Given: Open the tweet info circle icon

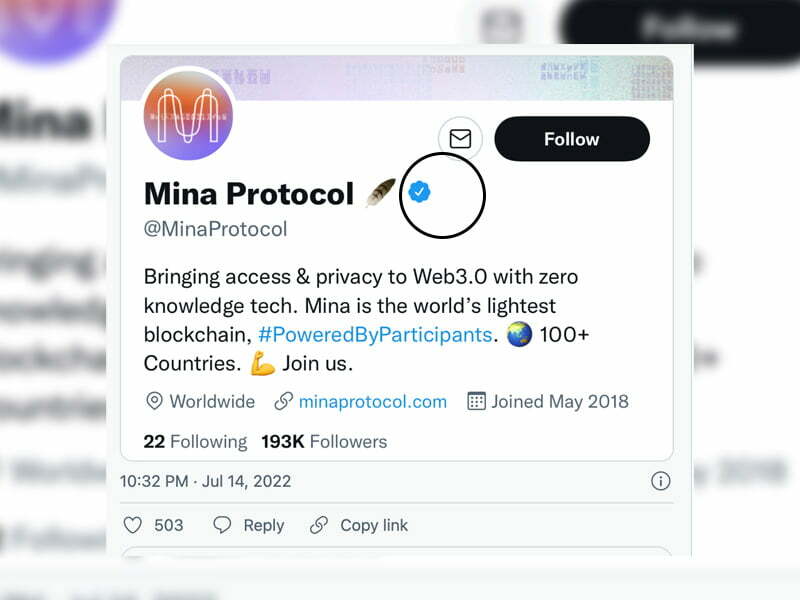Looking at the screenshot, I should tap(660, 481).
